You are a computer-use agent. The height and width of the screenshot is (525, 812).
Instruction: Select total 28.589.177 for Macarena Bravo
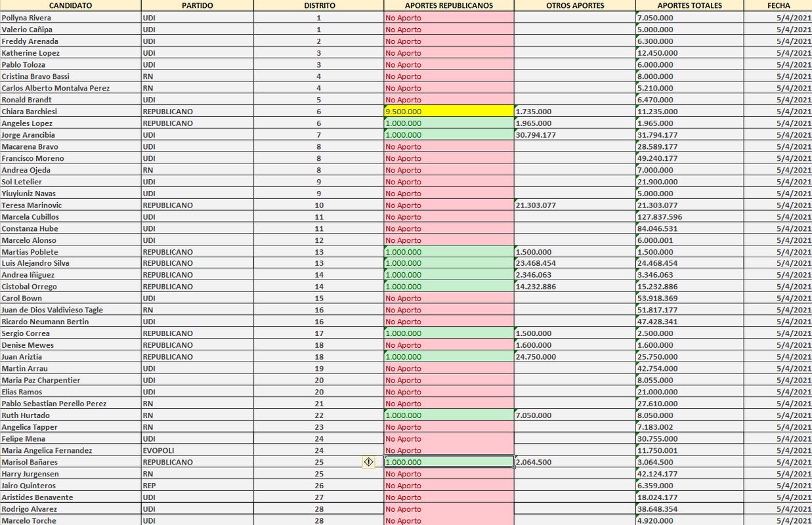pos(690,146)
